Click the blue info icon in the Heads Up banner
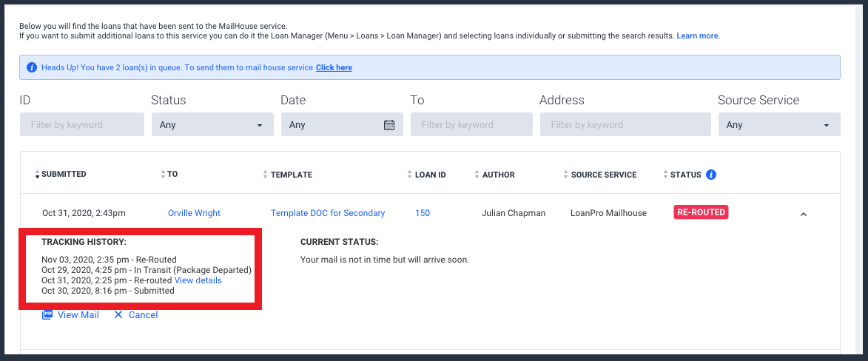This screenshot has height=361, width=868. [x=32, y=67]
